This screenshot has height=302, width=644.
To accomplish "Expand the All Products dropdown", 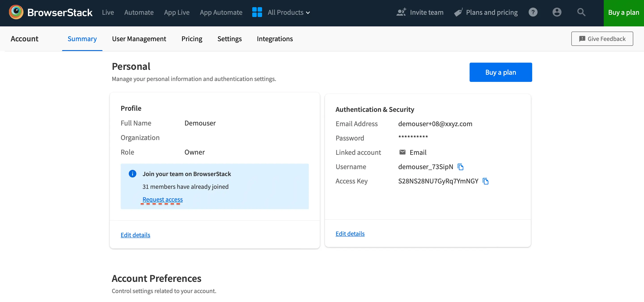I will click(x=289, y=13).
